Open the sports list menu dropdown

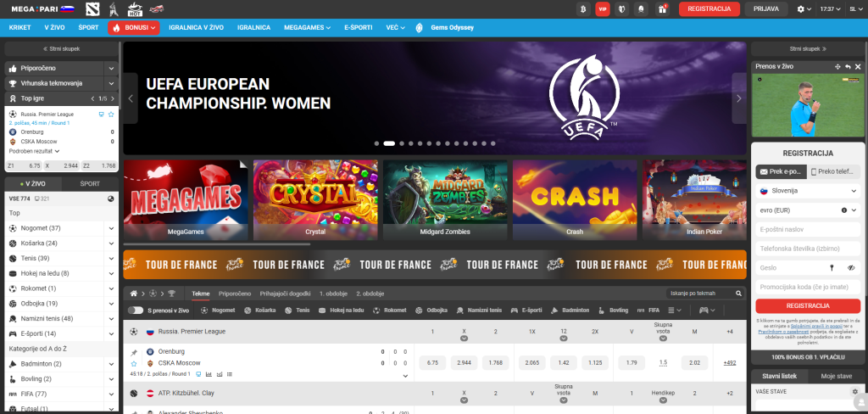(x=675, y=310)
